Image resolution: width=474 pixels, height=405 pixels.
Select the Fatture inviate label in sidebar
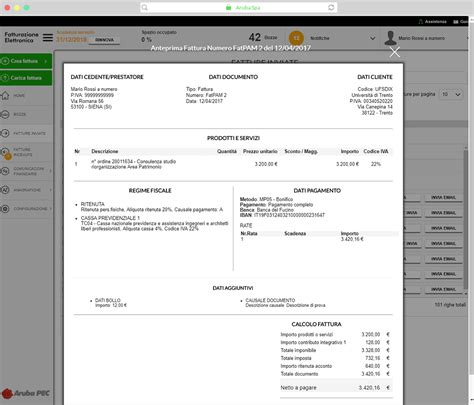pos(29,133)
